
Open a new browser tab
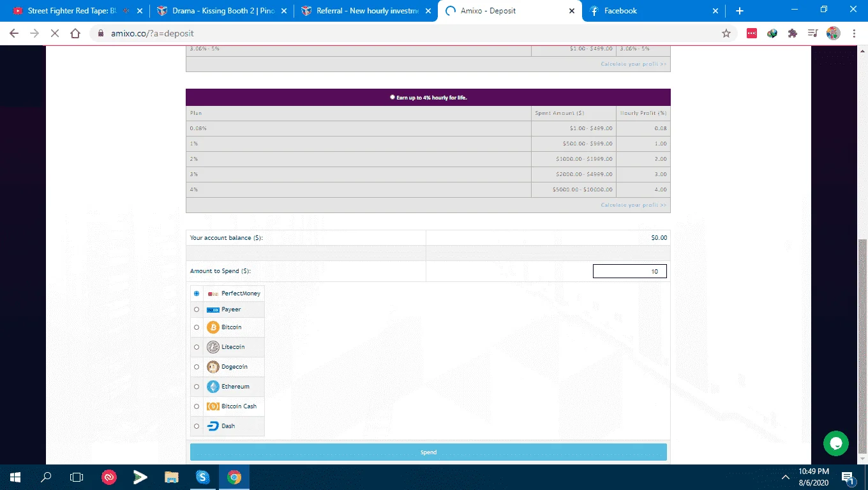pos(739,11)
